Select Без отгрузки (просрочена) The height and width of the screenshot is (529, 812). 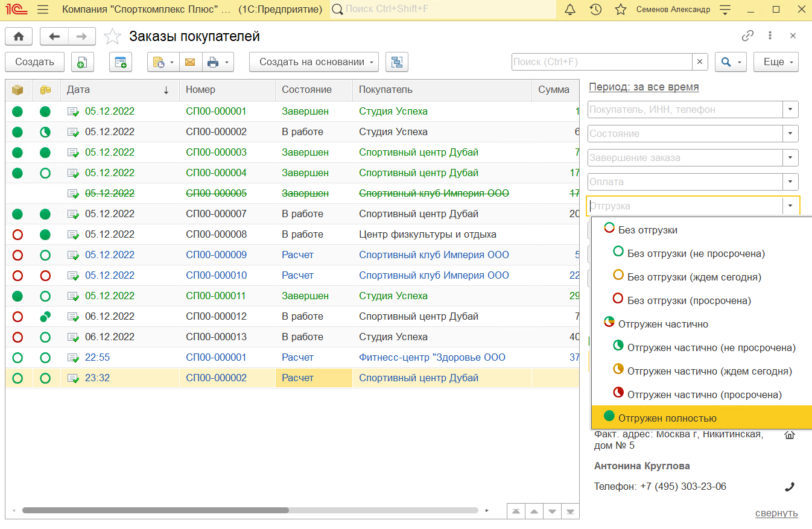pyautogui.click(x=702, y=300)
